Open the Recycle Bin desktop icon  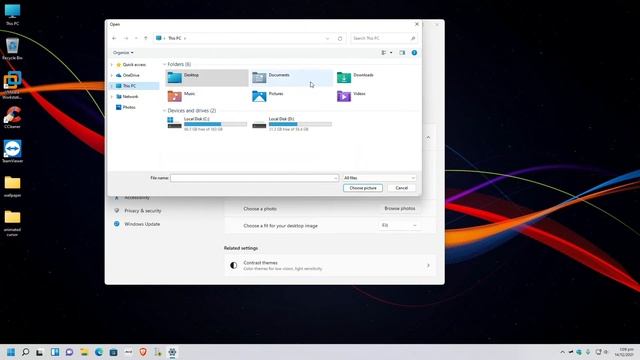pyautogui.click(x=12, y=49)
